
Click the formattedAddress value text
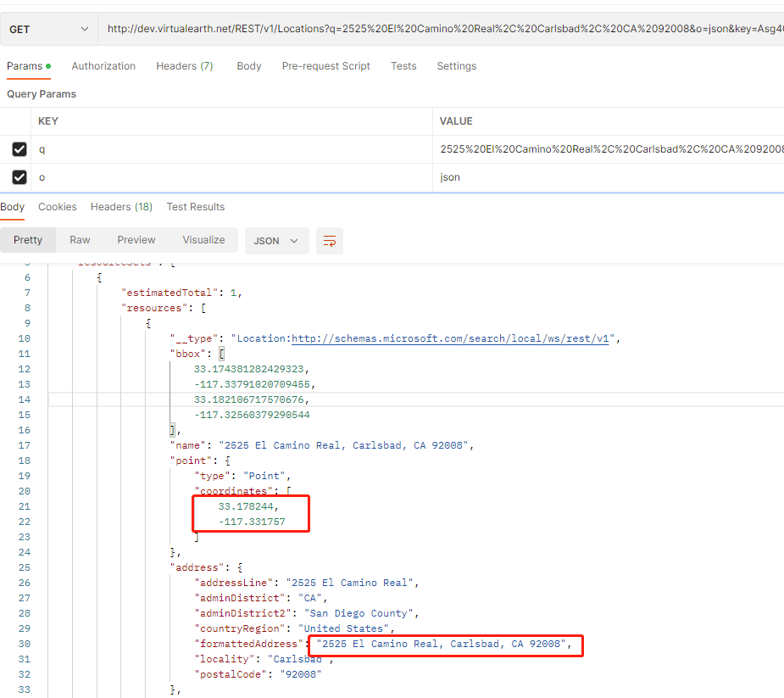[x=441, y=644]
